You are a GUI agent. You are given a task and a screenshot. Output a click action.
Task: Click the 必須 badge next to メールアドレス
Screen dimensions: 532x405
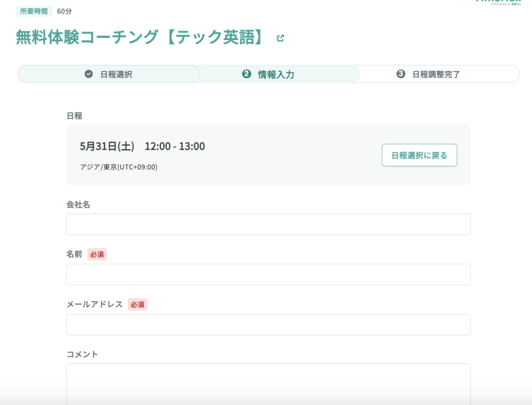[x=138, y=305]
